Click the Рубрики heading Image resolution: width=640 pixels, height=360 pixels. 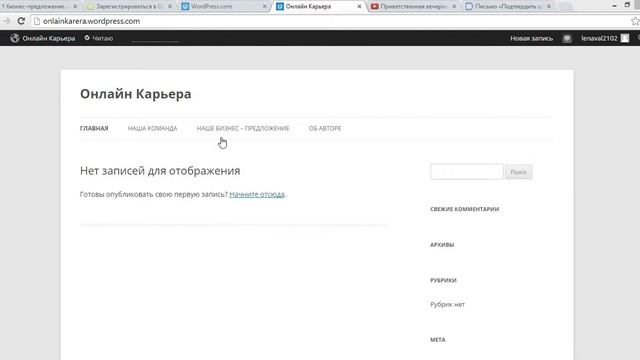click(443, 280)
